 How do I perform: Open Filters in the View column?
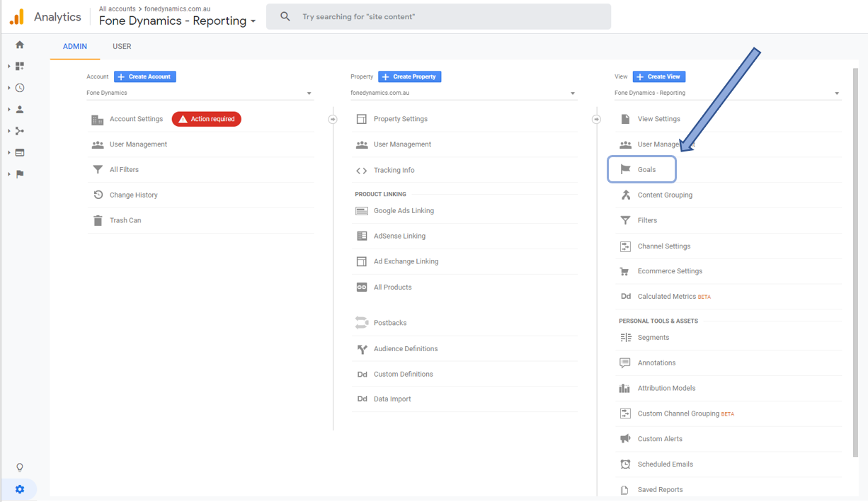647,220
